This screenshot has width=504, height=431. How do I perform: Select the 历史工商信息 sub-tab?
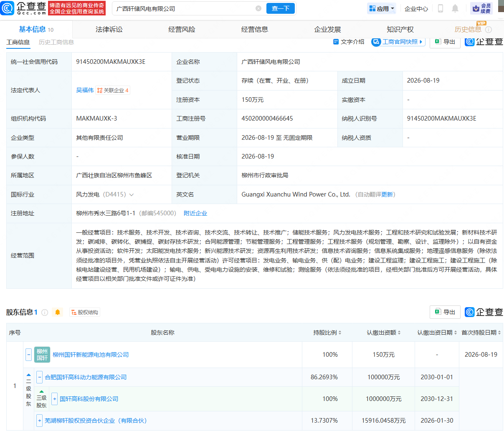point(56,42)
